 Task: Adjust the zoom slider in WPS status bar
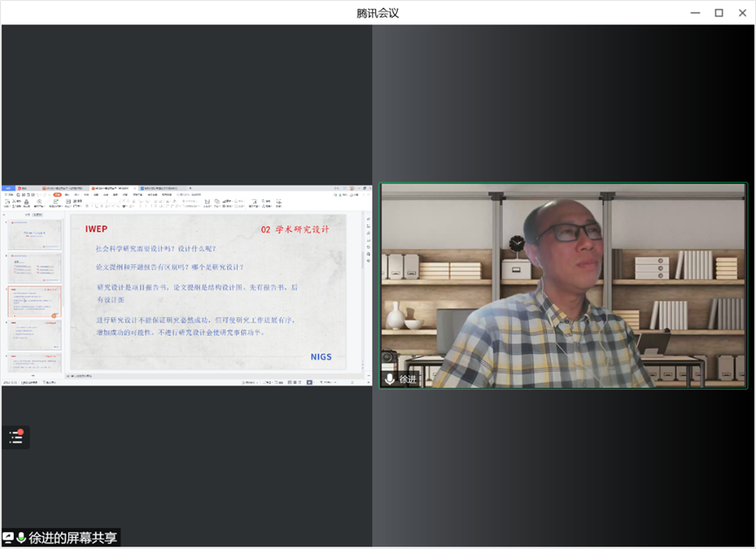tap(345, 383)
